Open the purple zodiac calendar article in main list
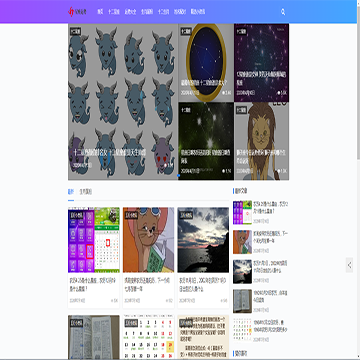 (94, 240)
